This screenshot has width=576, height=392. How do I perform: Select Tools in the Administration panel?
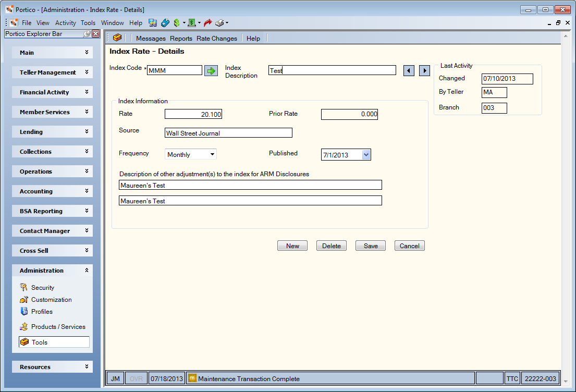(x=54, y=342)
